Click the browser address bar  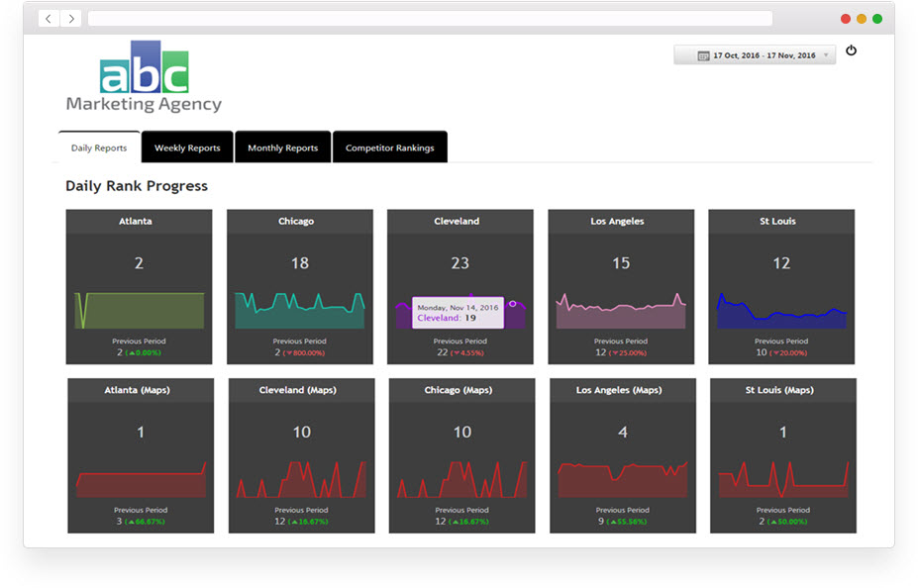(x=430, y=19)
